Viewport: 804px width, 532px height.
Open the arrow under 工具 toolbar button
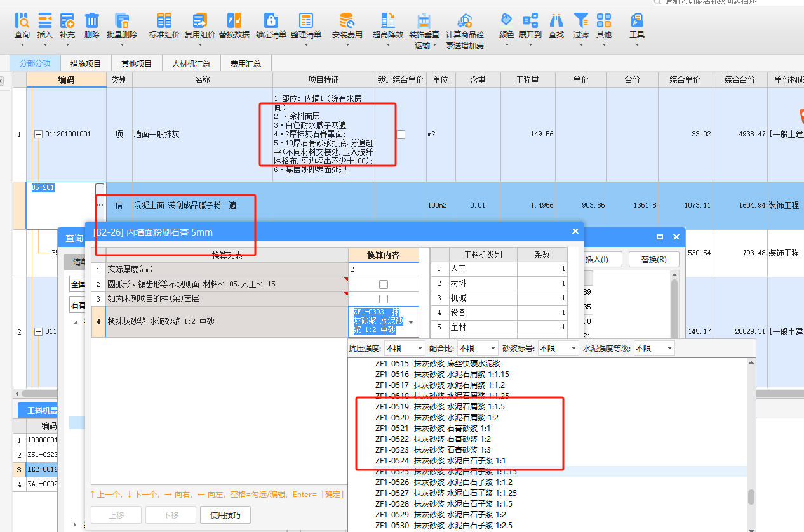[x=637, y=45]
